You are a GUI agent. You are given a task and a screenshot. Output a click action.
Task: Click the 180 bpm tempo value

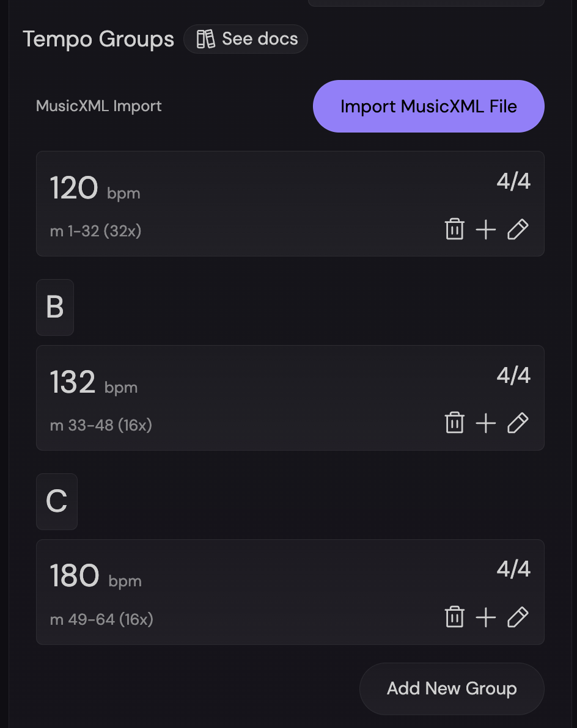[74, 575]
